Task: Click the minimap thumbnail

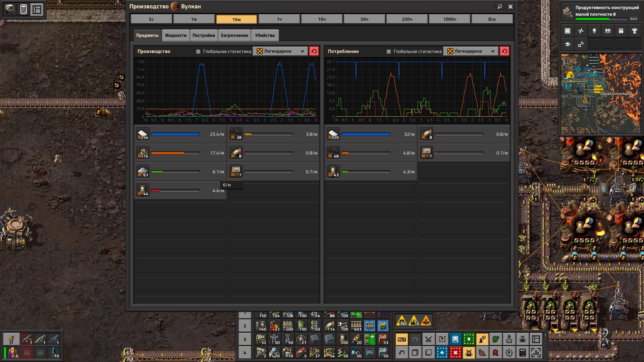Action: tap(600, 94)
